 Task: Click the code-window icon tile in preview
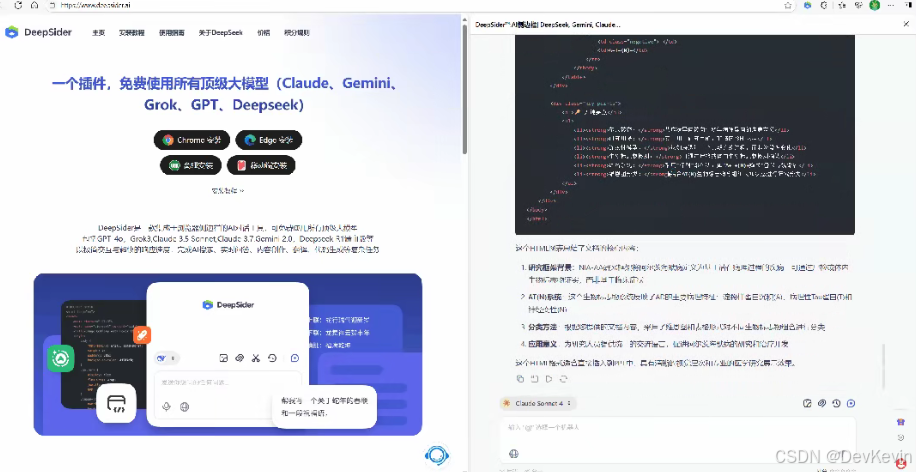[x=116, y=403]
